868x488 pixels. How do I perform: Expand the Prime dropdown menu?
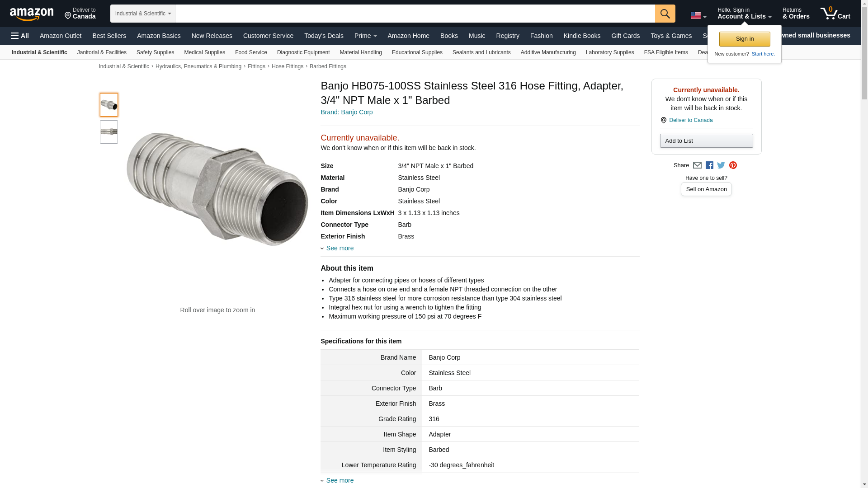coord(365,36)
